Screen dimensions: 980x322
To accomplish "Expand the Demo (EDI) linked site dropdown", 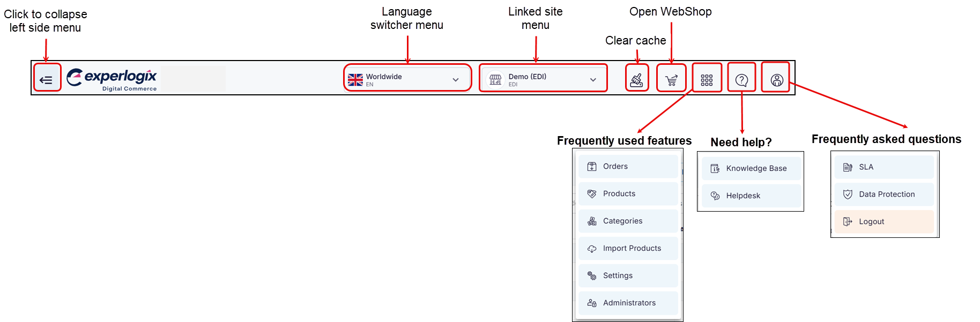I will (543, 80).
